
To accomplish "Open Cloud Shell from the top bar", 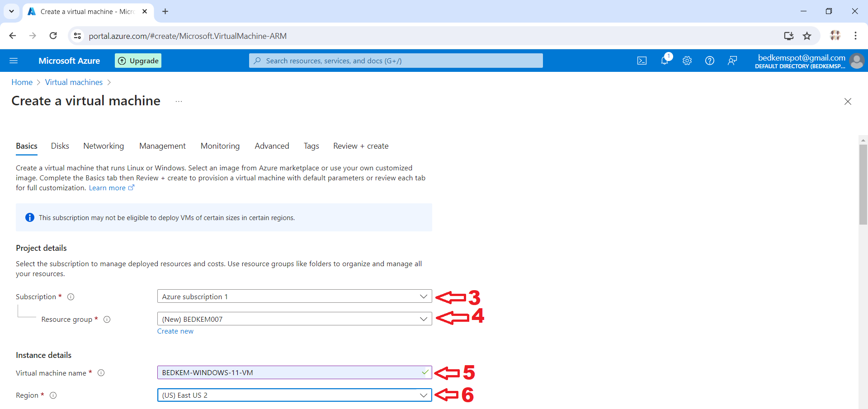I will coord(642,61).
